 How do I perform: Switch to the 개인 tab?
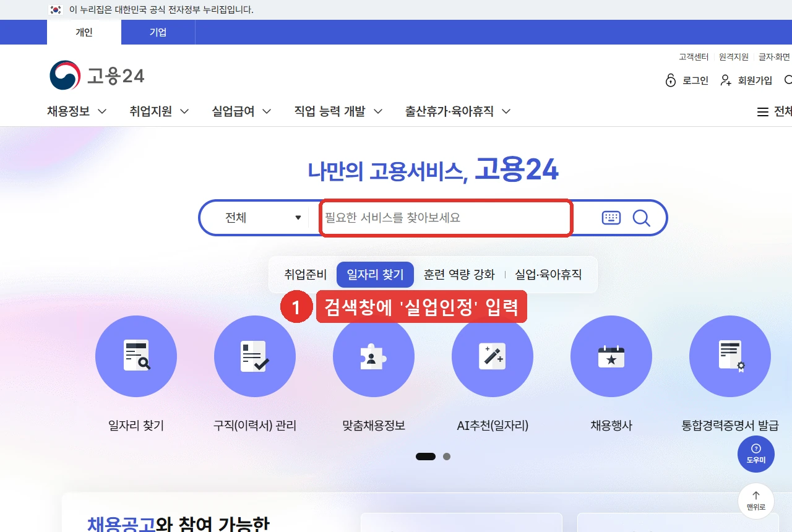[84, 32]
